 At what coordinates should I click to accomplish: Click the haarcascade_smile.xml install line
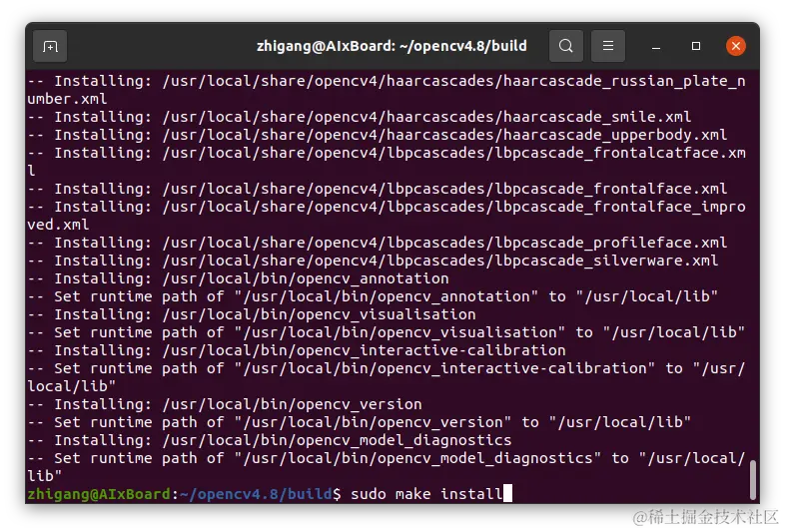tap(359, 117)
